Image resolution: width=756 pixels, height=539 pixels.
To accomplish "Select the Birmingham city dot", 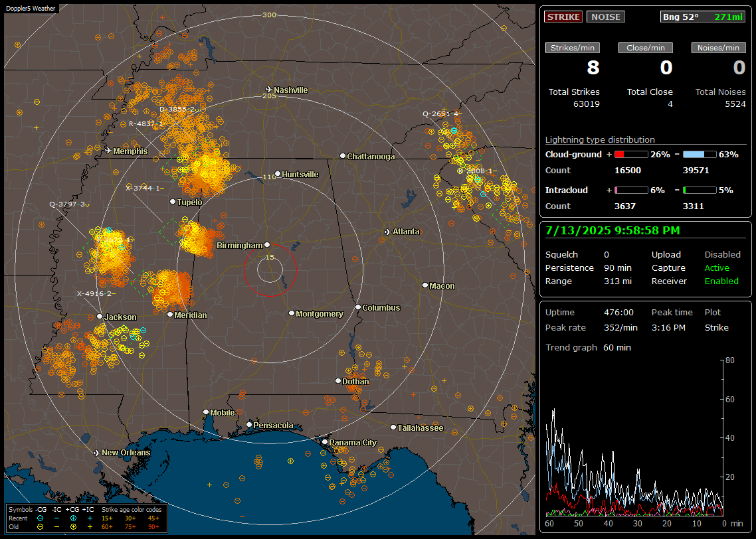I will (x=267, y=245).
